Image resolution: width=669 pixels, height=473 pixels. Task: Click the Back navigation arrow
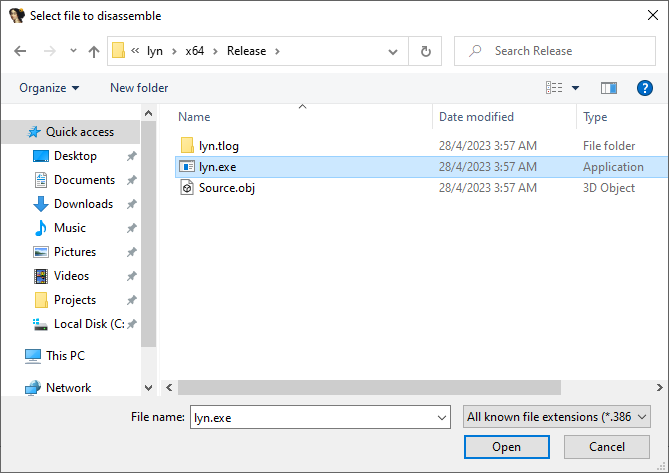pos(21,51)
